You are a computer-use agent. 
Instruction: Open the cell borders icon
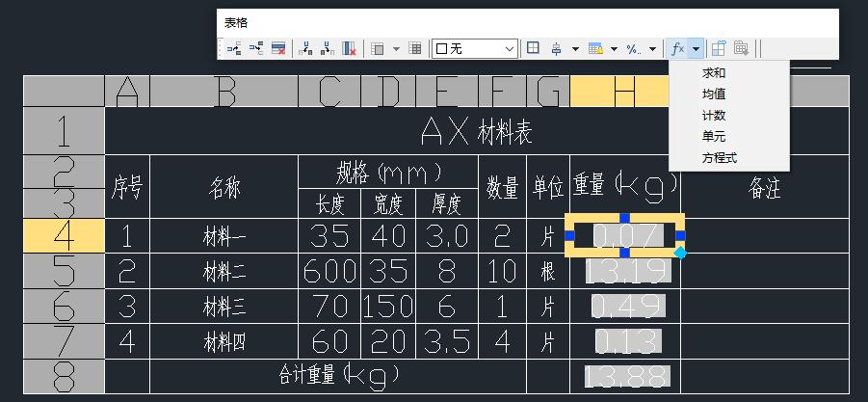tap(533, 49)
